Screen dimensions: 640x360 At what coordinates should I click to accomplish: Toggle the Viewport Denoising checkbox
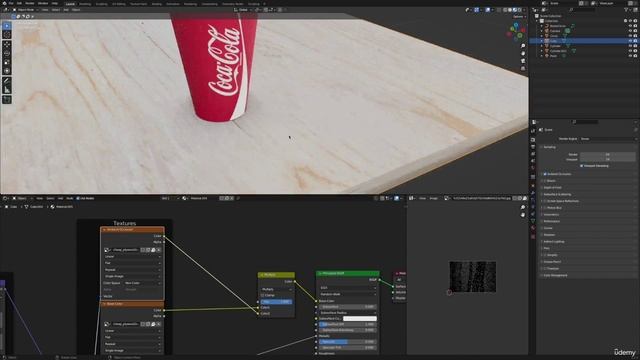(x=582, y=166)
